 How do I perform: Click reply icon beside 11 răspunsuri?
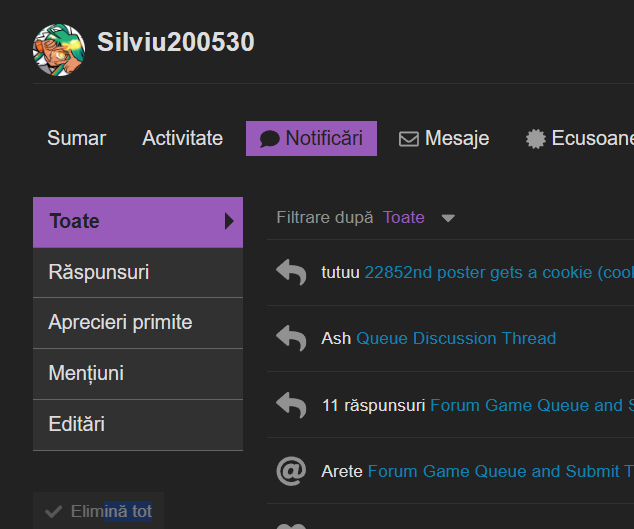tap(291, 405)
